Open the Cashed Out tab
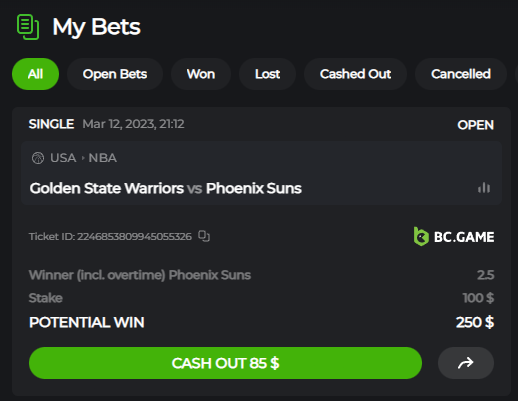 click(x=355, y=74)
